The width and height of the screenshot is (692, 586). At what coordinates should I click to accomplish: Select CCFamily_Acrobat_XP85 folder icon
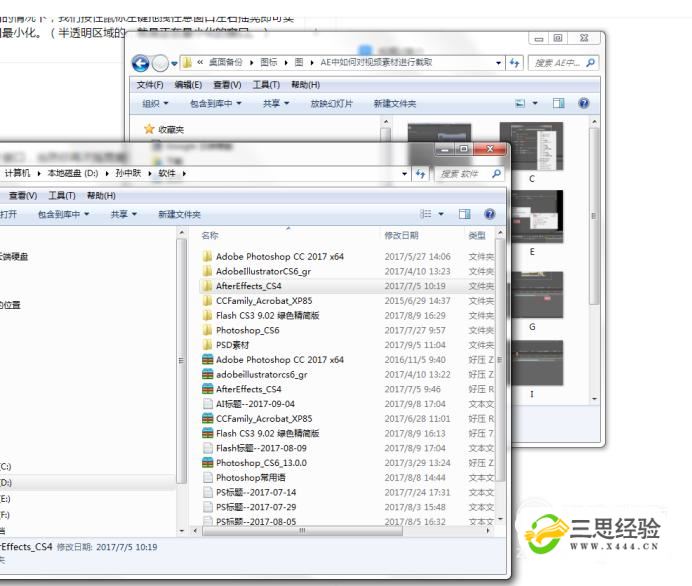point(207,301)
